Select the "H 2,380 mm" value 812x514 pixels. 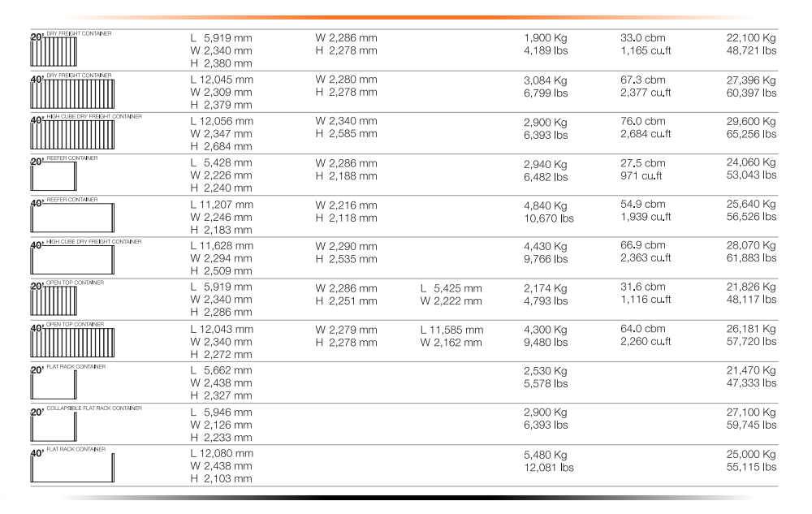221,63
